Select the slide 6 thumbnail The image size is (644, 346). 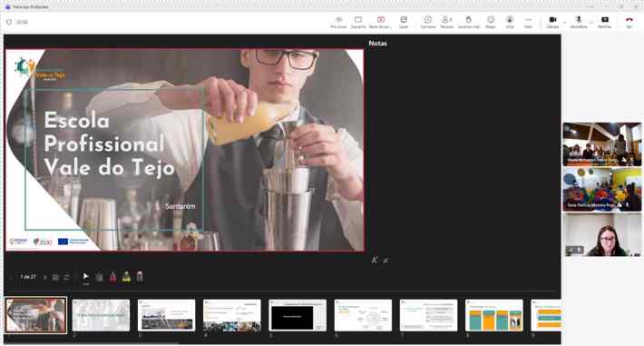click(x=363, y=315)
